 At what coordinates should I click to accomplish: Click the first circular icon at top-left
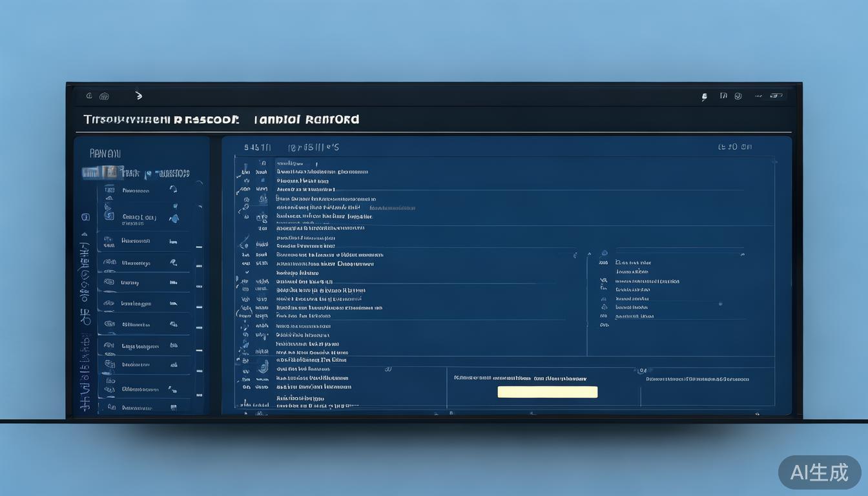pos(90,96)
